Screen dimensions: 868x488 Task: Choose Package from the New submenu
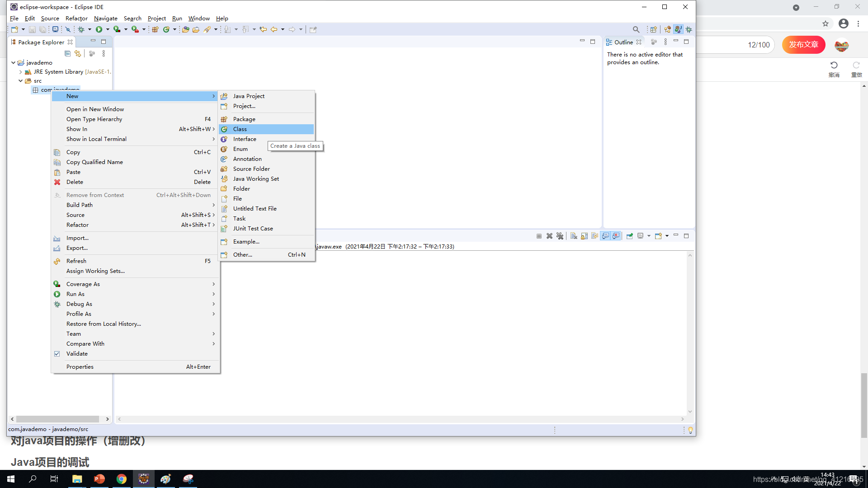[x=266, y=119]
